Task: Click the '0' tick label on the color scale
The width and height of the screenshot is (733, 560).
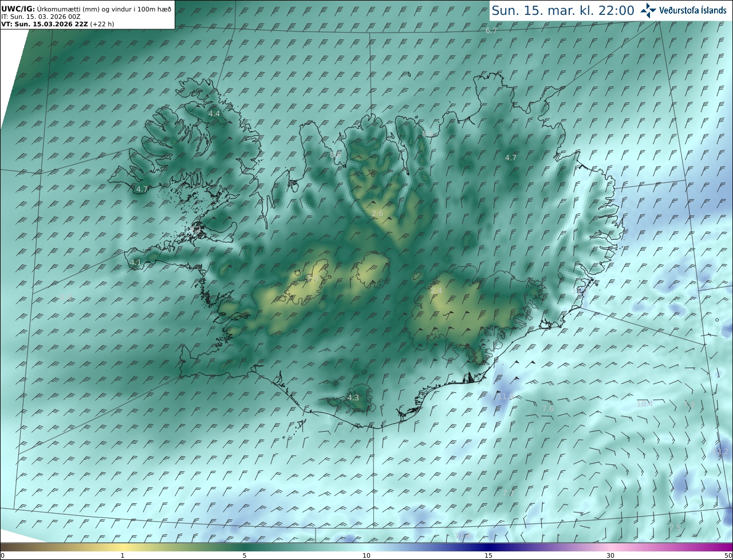Action: (x=2, y=555)
